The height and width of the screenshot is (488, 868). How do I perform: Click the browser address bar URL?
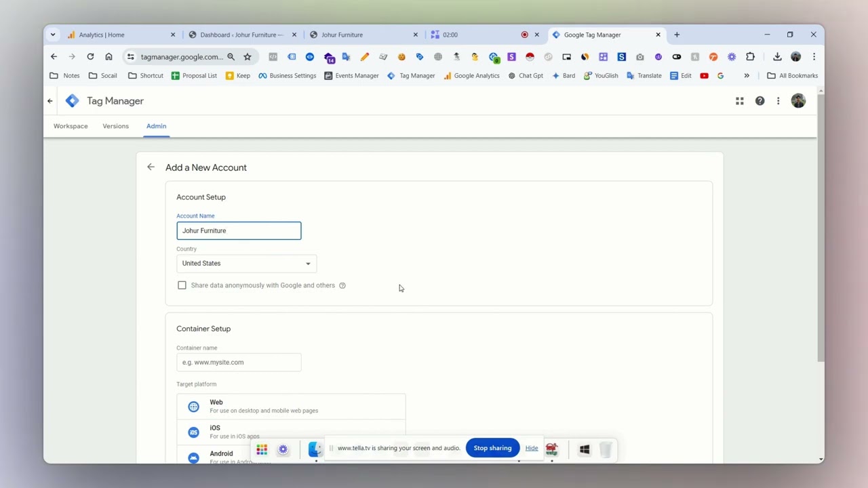coord(182,57)
